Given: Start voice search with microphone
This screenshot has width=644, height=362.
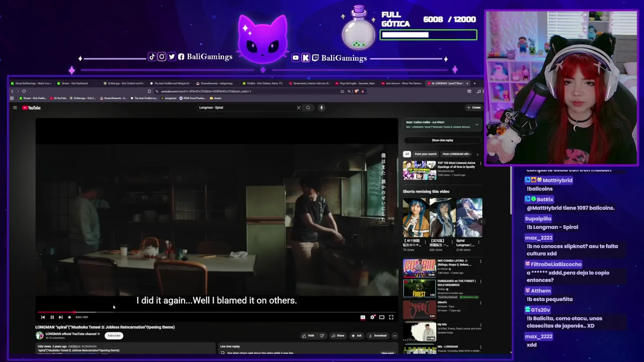Looking at the screenshot, I should click(321, 108).
